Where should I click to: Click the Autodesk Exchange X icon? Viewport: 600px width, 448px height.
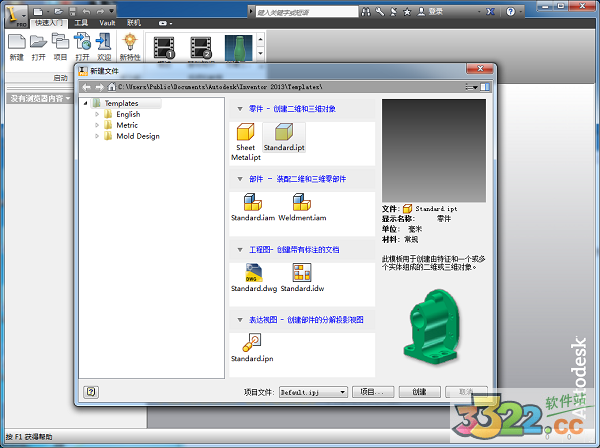click(490, 12)
